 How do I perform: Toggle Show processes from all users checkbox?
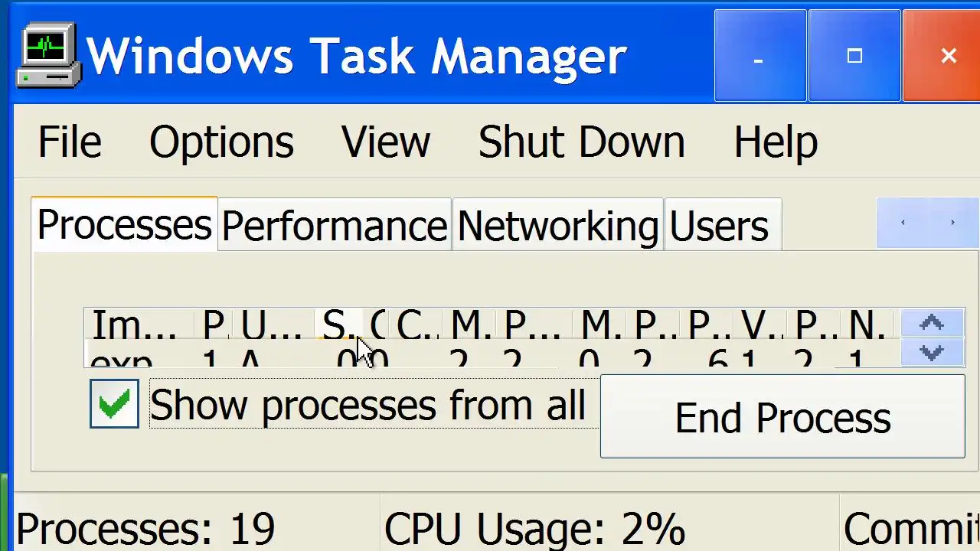[114, 404]
